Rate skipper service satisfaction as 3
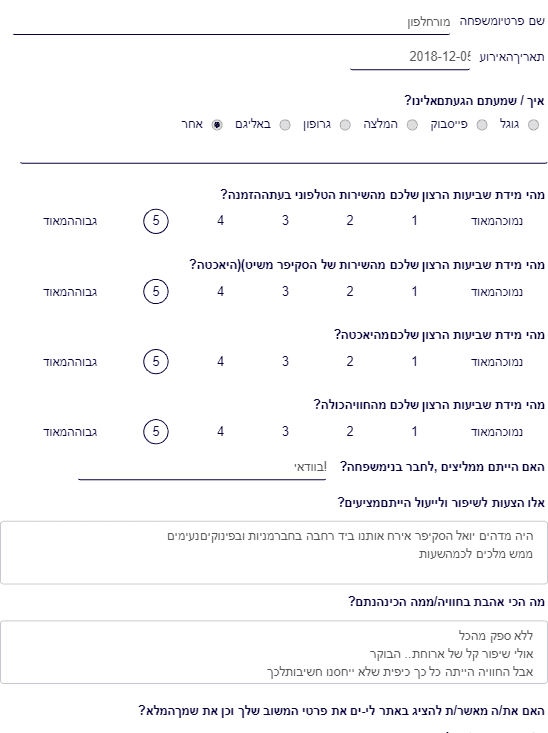 [285, 292]
